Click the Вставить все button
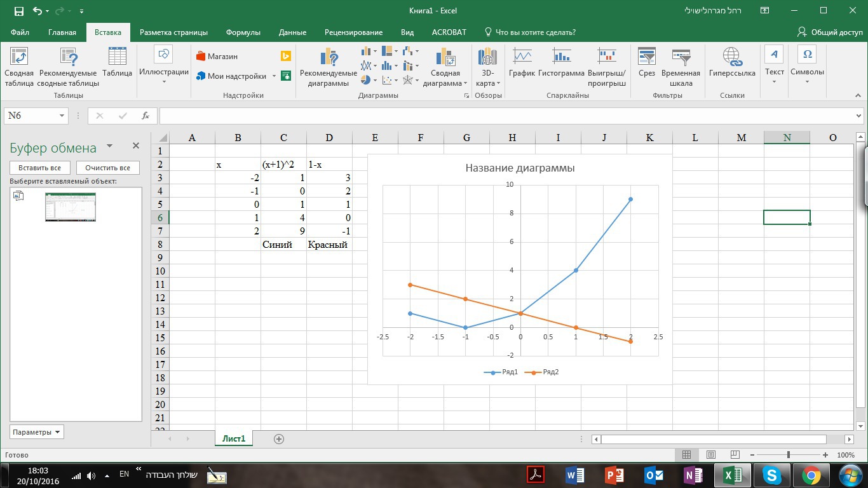This screenshot has height=488, width=868. click(39, 168)
